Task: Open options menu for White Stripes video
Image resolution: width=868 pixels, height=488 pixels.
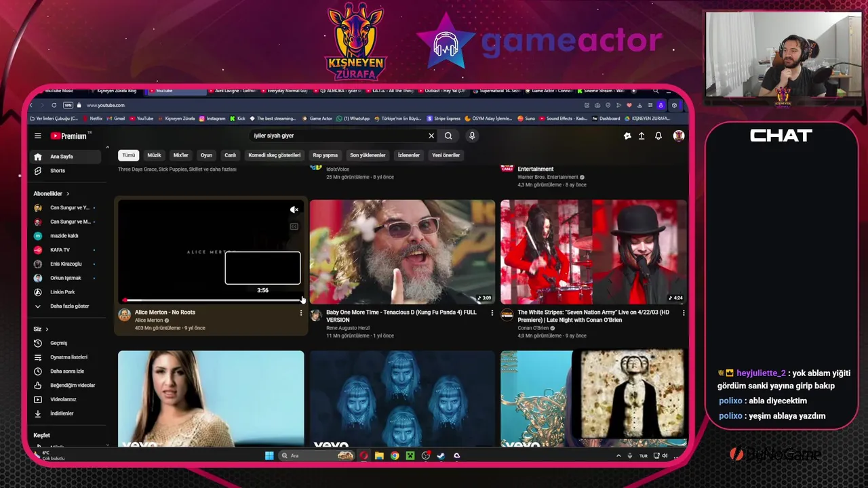Action: pos(684,312)
